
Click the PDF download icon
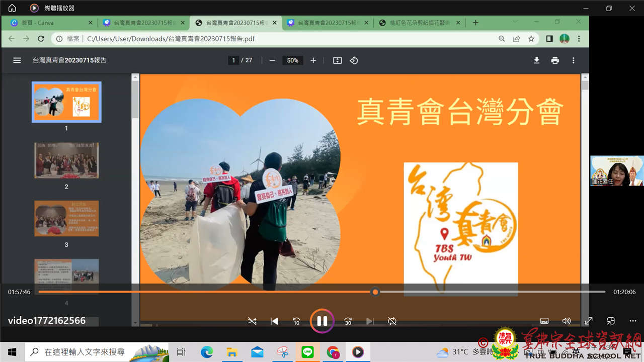coord(536,60)
